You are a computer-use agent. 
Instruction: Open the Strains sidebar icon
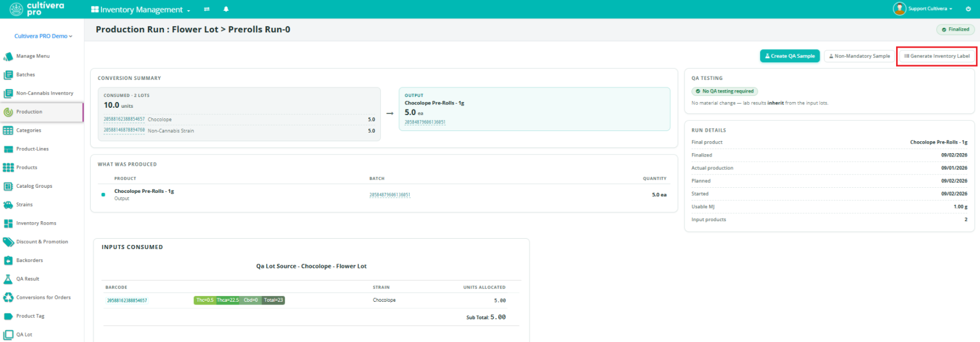click(x=8, y=205)
